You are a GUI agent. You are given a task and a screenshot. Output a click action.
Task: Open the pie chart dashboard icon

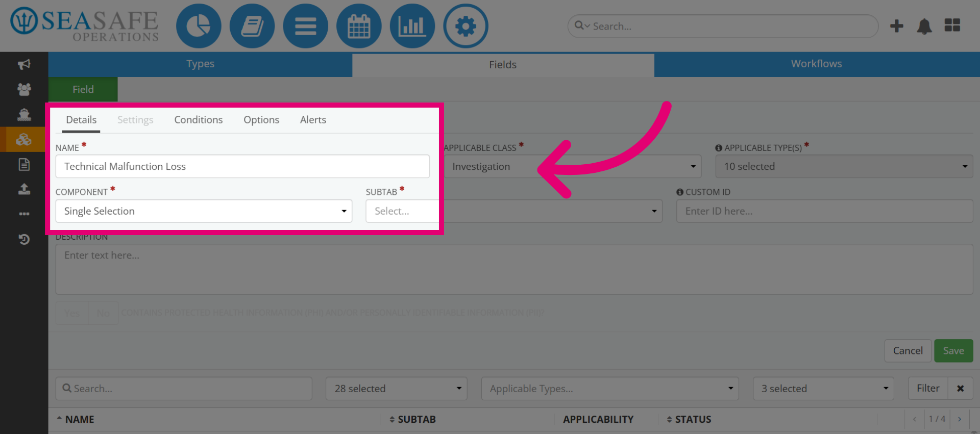(x=199, y=26)
